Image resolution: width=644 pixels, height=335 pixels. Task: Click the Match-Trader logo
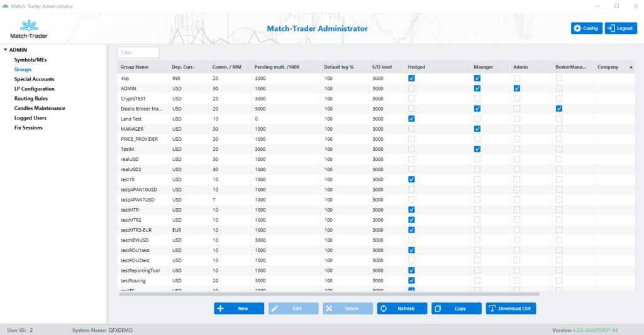click(x=29, y=29)
